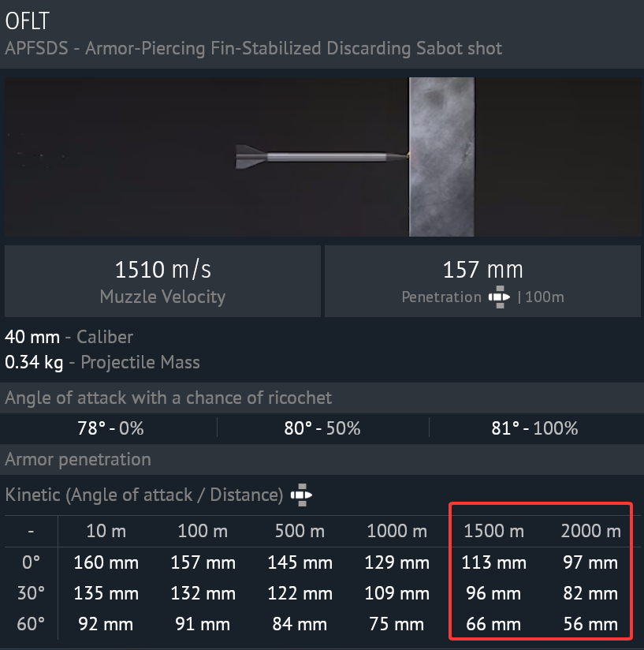Click the 60° angle row label
This screenshot has height=650, width=644.
[x=31, y=624]
